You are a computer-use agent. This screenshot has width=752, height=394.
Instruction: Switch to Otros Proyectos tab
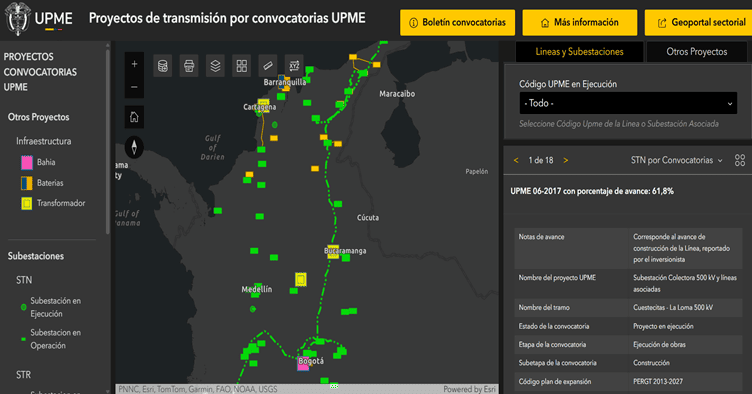click(x=697, y=52)
